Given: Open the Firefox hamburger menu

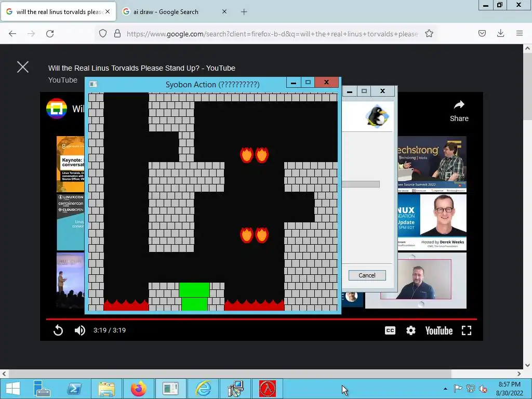Looking at the screenshot, I should 520,33.
